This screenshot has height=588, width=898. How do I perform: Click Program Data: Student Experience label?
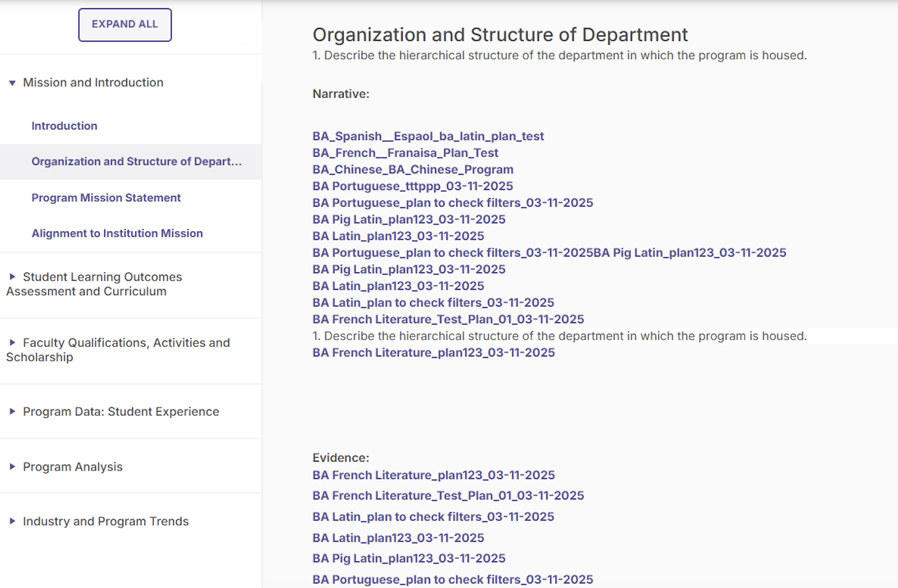tap(121, 412)
